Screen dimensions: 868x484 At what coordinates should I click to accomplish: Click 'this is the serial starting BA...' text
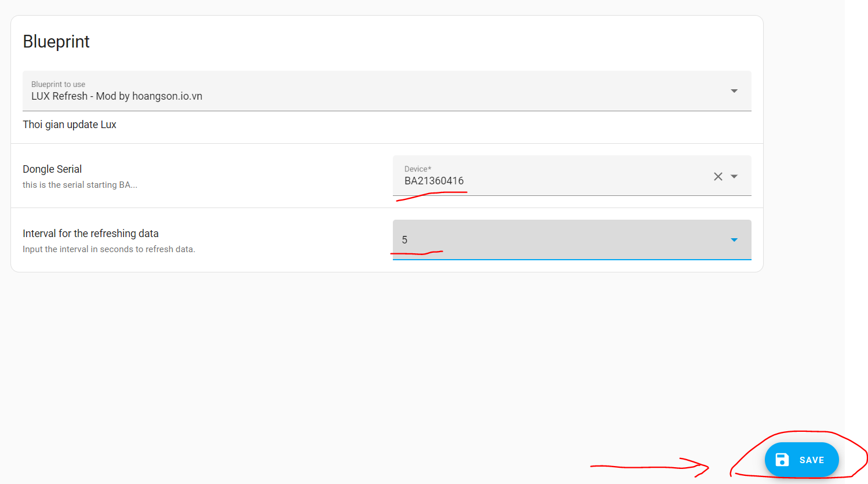(x=80, y=185)
